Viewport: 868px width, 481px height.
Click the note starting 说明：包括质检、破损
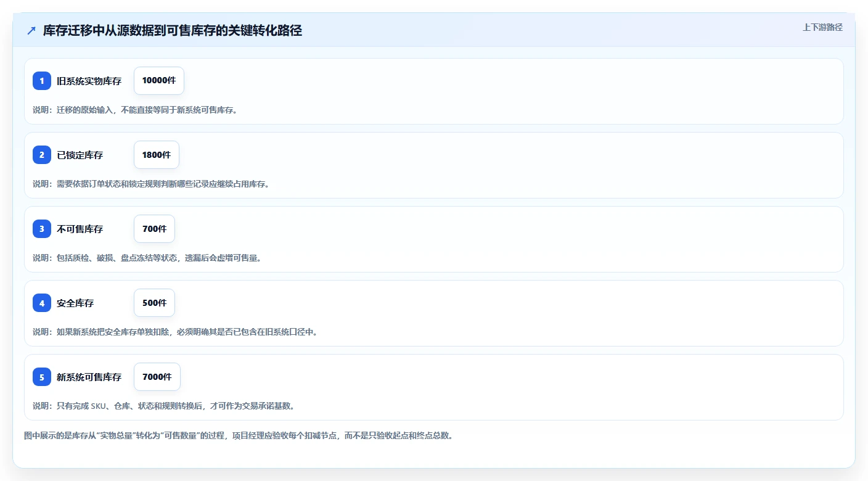[147, 258]
